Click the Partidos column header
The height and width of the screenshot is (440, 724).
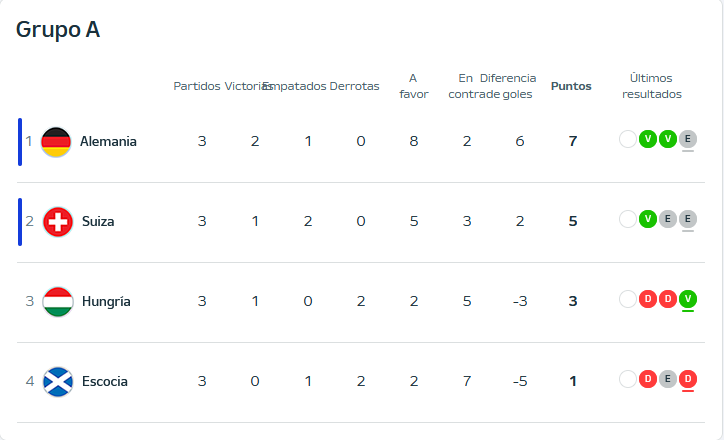pyautogui.click(x=196, y=86)
